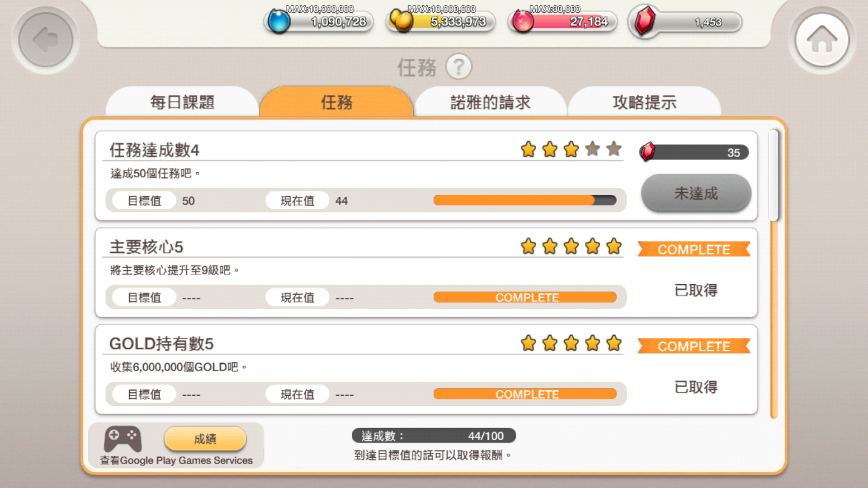This screenshot has height=488, width=868.
Task: Tap the red crystal reward icon showing 35
Action: click(647, 151)
